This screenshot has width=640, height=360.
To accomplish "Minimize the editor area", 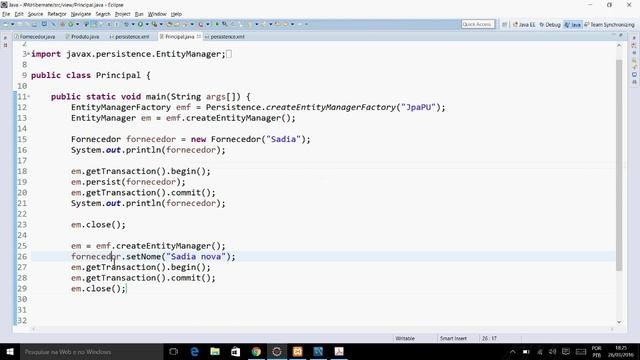I will click(x=613, y=36).
